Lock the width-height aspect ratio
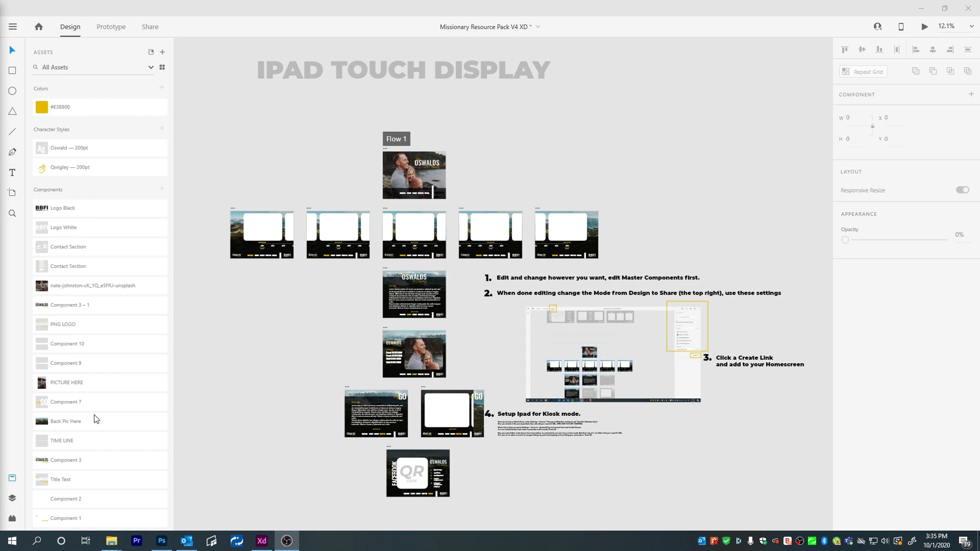This screenshot has width=980, height=551. [x=873, y=126]
